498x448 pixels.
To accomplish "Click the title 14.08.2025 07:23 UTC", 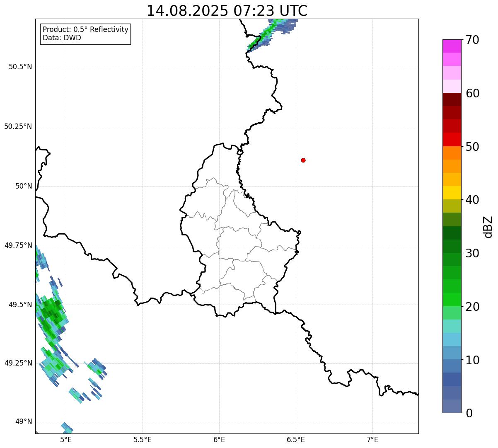I will click(227, 10).
